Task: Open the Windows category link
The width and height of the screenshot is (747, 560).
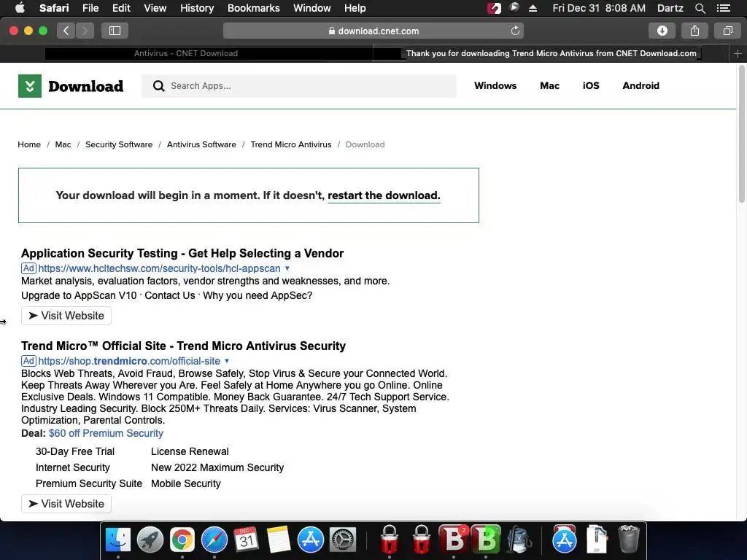Action: [495, 86]
